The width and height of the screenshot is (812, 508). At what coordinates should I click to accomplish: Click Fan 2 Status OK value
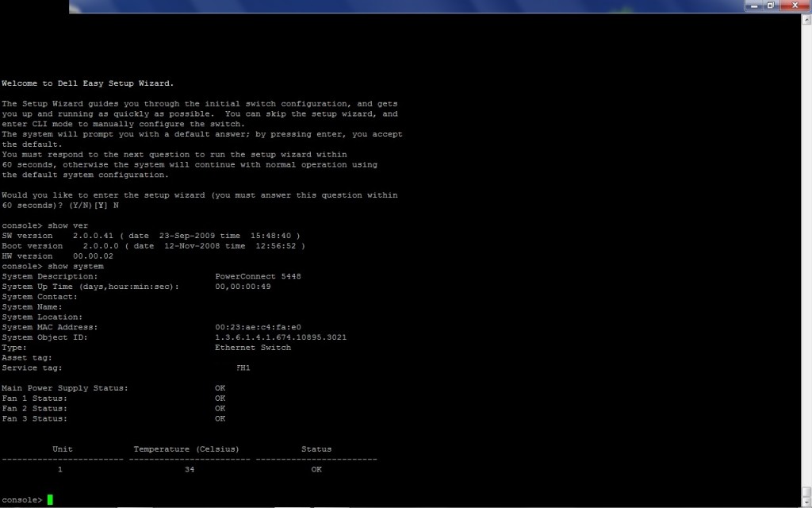pyautogui.click(x=220, y=409)
